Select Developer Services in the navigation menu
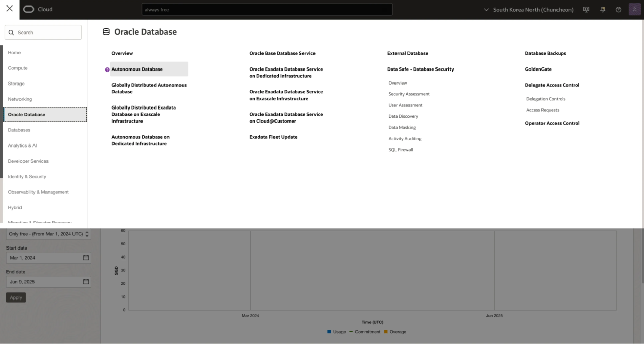The height and width of the screenshot is (344, 644). click(28, 161)
